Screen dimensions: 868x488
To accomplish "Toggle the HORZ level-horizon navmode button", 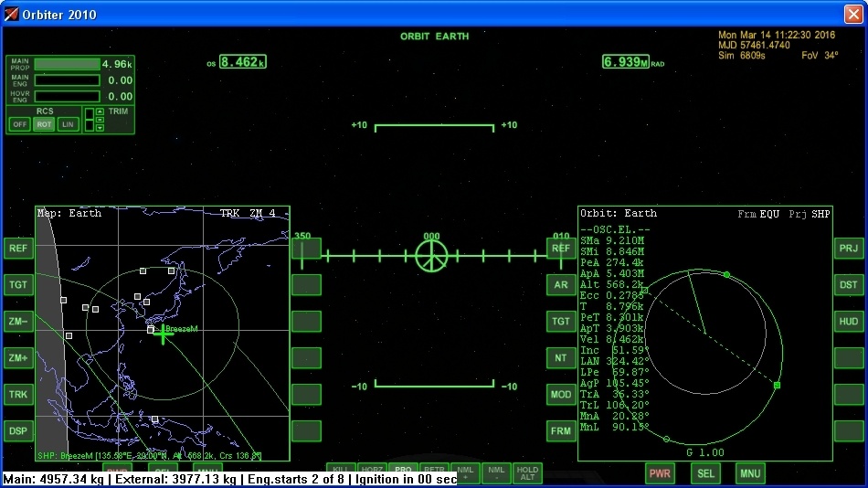I will point(372,468).
